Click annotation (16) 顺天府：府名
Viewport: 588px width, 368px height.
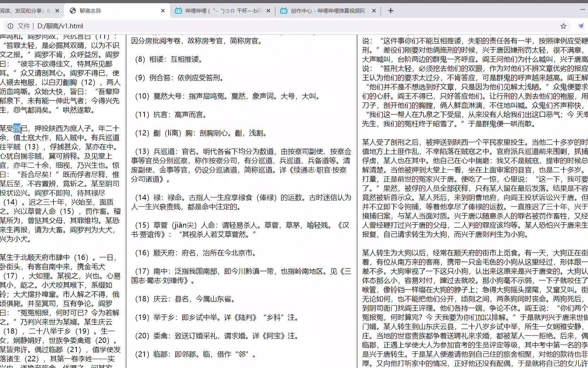[x=195, y=253]
